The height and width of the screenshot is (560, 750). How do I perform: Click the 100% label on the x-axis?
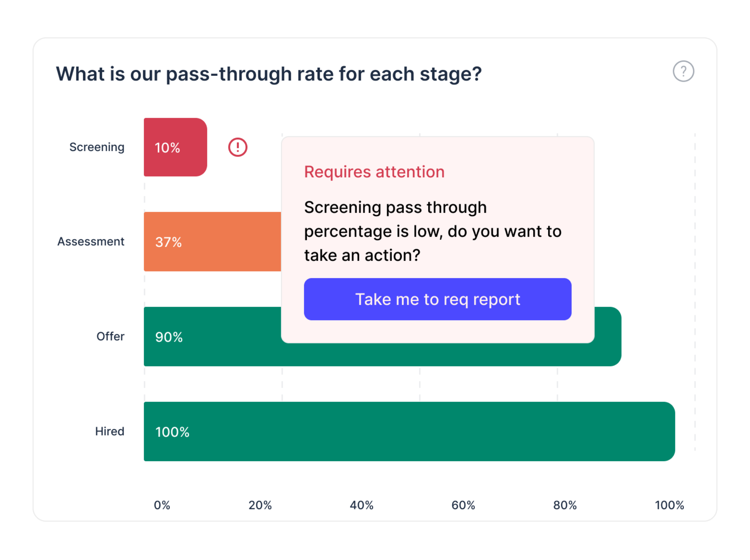(x=669, y=505)
